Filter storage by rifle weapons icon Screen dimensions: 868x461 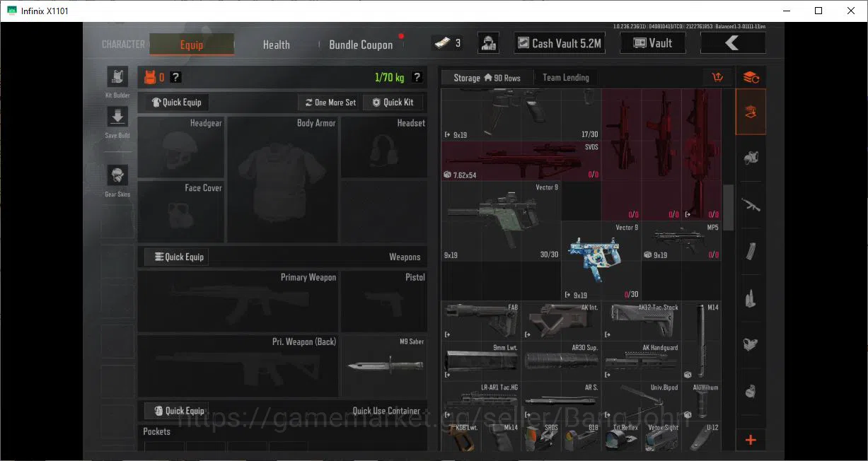[751, 205]
